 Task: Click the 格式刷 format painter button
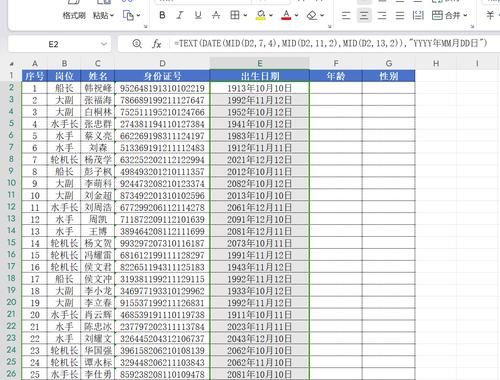pos(74,15)
